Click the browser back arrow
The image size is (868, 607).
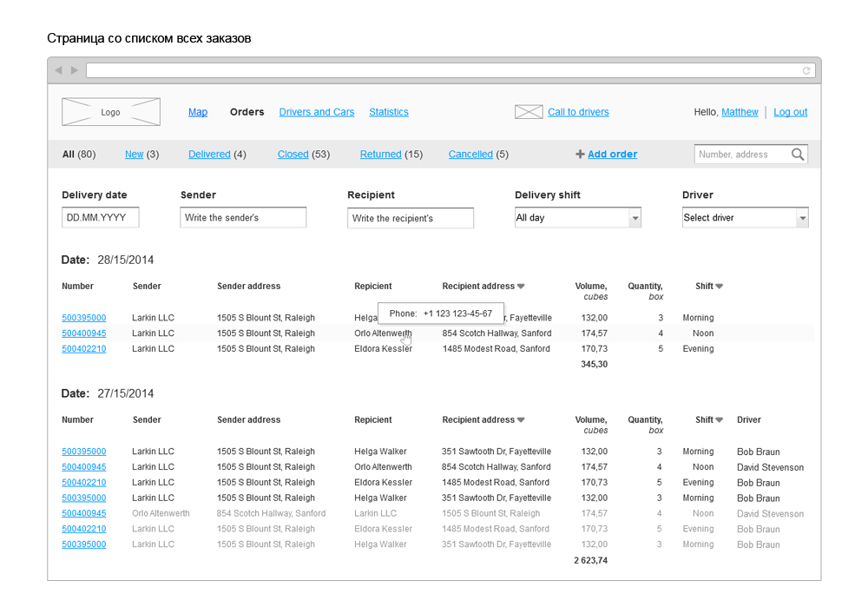pos(58,70)
